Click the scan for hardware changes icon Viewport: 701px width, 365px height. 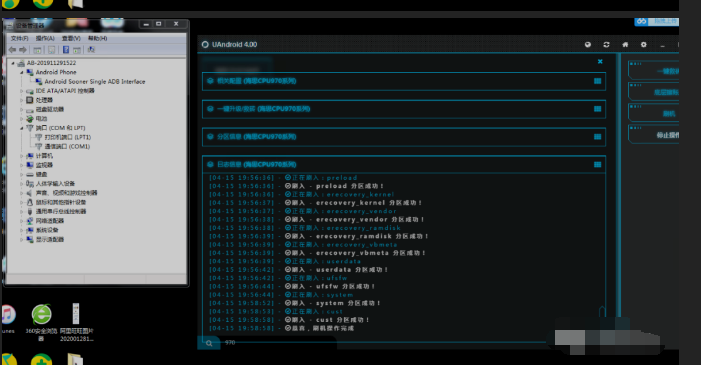coord(91,50)
